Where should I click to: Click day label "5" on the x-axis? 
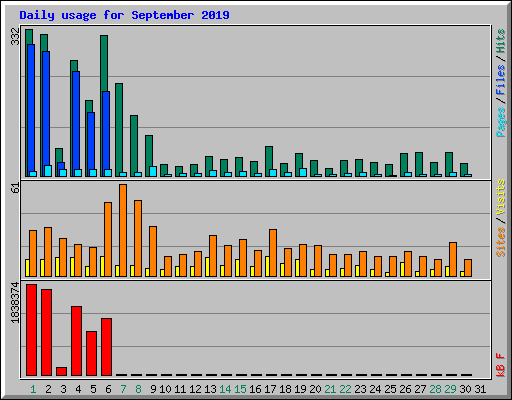pos(93,389)
